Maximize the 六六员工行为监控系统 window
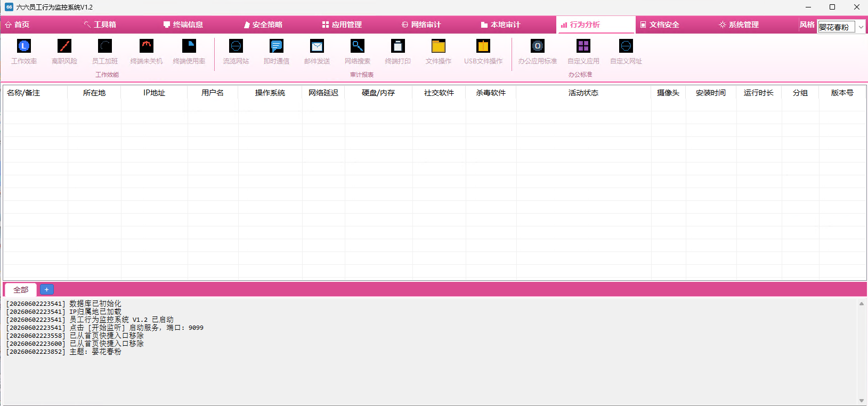The height and width of the screenshot is (406, 868). (x=832, y=7)
